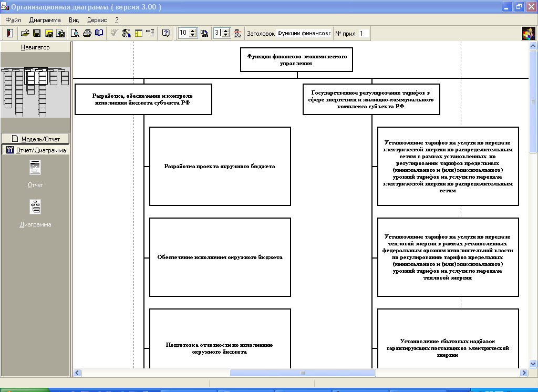Switch to the Отчет/Диаграмма tab
This screenshot has width=538, height=392.
(36, 150)
